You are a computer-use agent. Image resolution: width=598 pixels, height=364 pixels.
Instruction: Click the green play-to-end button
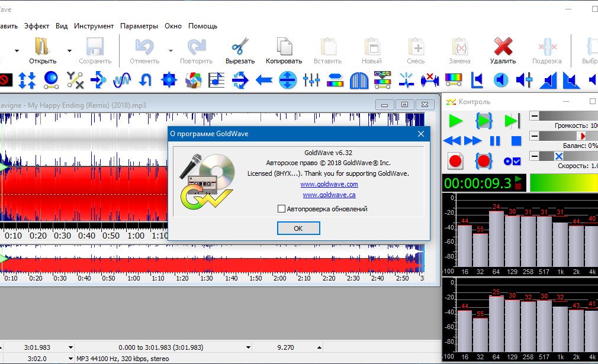pyautogui.click(x=512, y=121)
